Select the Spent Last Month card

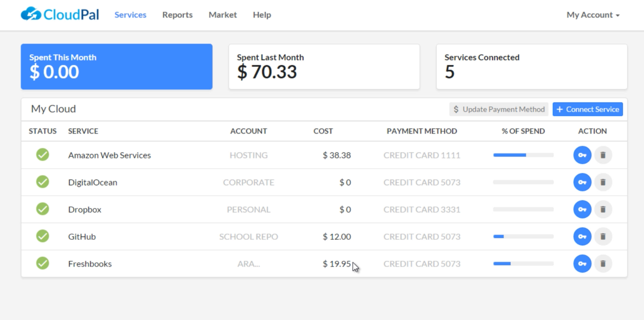click(324, 67)
